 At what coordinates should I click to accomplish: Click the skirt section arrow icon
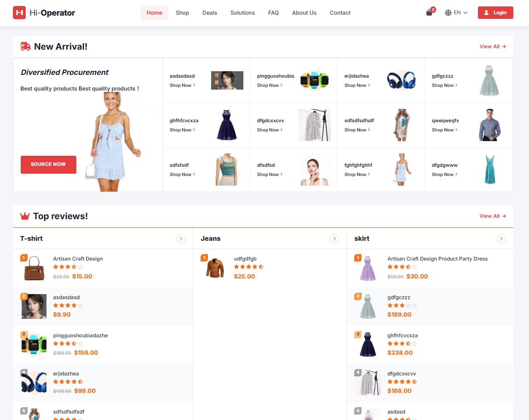(x=501, y=238)
